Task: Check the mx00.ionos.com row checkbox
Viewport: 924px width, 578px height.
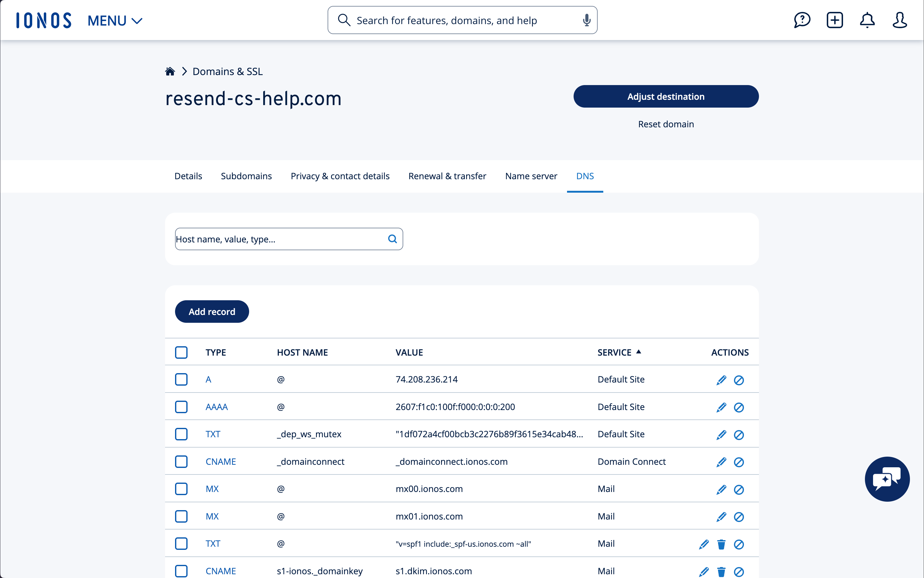Action: click(181, 489)
